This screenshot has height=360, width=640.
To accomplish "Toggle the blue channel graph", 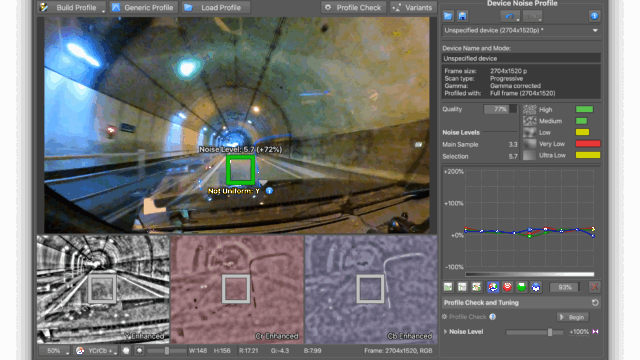I will coord(536,287).
